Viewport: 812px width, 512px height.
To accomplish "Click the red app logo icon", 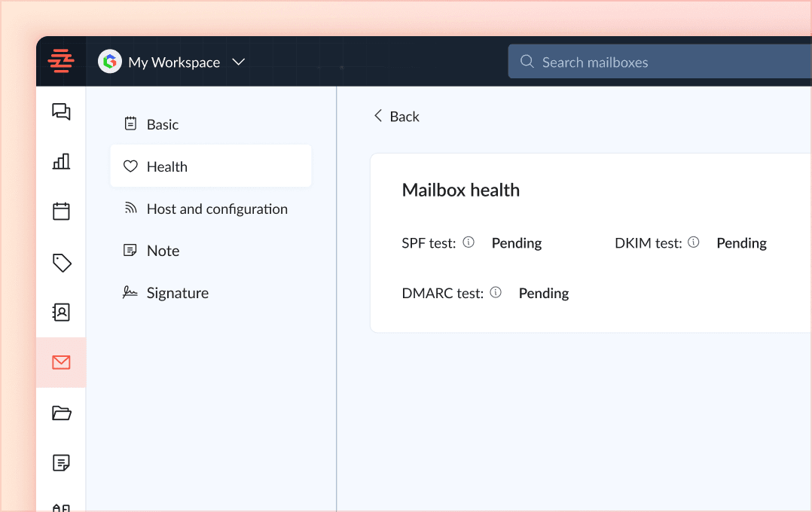I will [60, 61].
